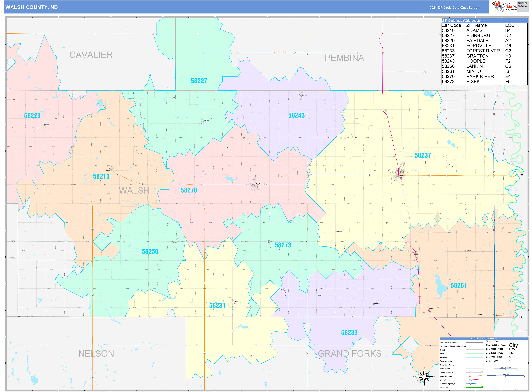Image resolution: width=532 pixels, height=392 pixels.
Task: Click International Boundaries in the legend
Action: (449, 342)
